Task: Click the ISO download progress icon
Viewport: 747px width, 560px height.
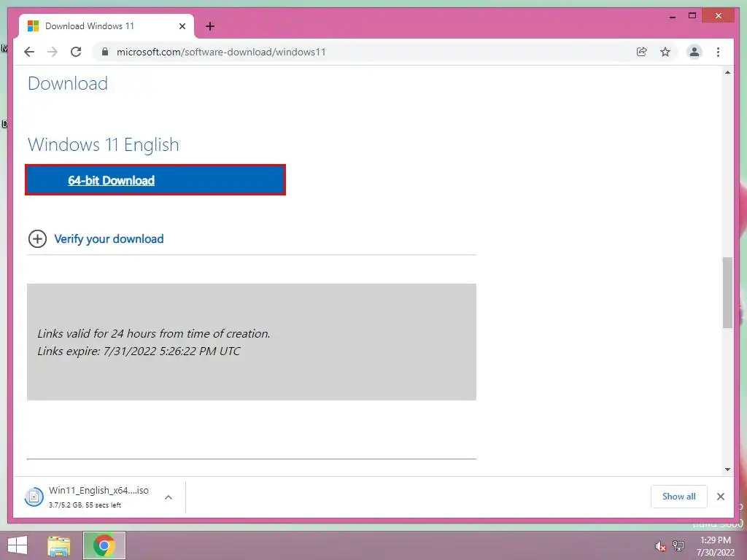Action: (x=34, y=497)
